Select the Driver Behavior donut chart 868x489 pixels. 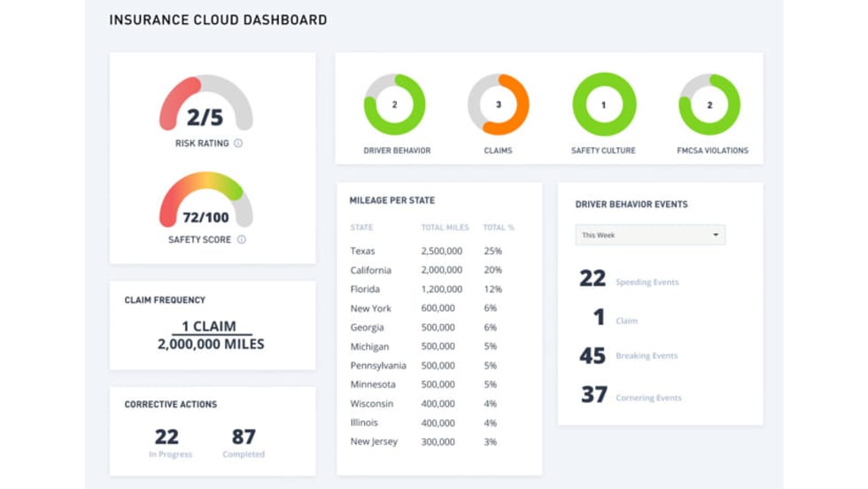pos(395,105)
